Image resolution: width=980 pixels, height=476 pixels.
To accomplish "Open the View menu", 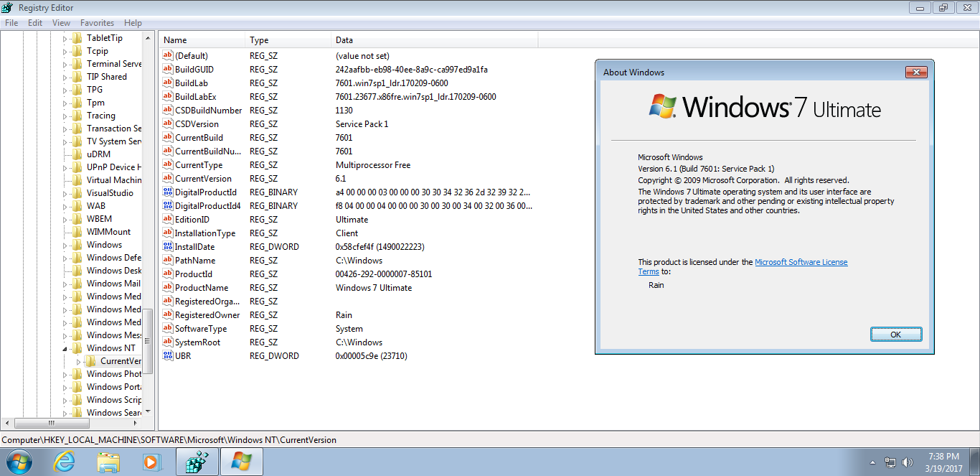I will pyautogui.click(x=62, y=23).
